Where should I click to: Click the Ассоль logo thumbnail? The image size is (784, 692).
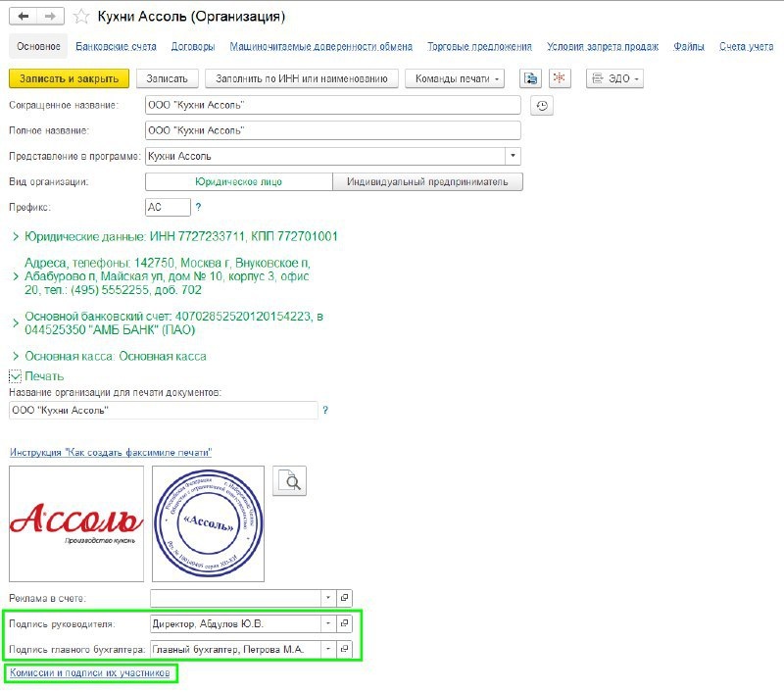click(x=76, y=523)
